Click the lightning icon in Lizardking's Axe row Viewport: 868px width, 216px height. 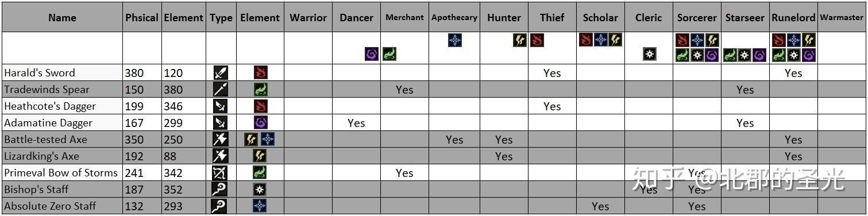pos(260,156)
